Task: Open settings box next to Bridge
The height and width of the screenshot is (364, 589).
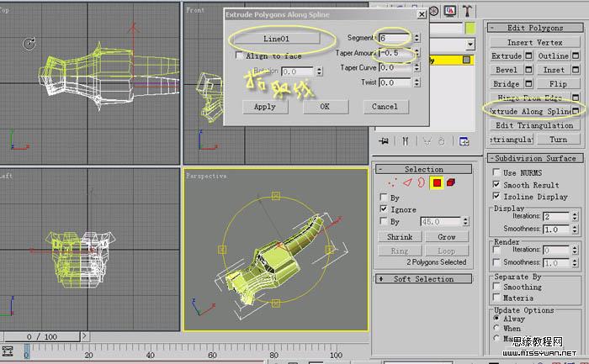Action: point(528,84)
